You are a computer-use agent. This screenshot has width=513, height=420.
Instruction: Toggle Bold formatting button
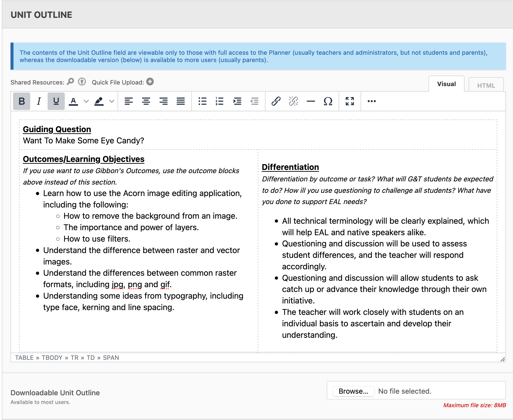click(22, 101)
